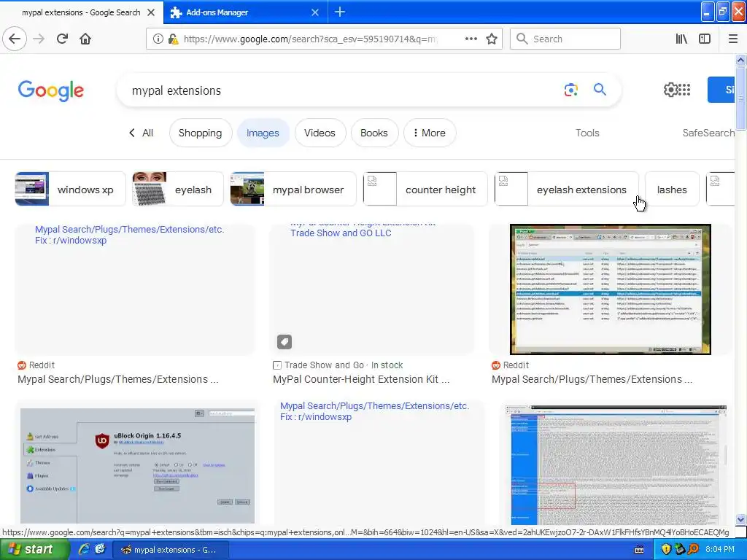The width and height of the screenshot is (747, 560).
Task: Click the page scrollbar up arrow
Action: point(740,60)
